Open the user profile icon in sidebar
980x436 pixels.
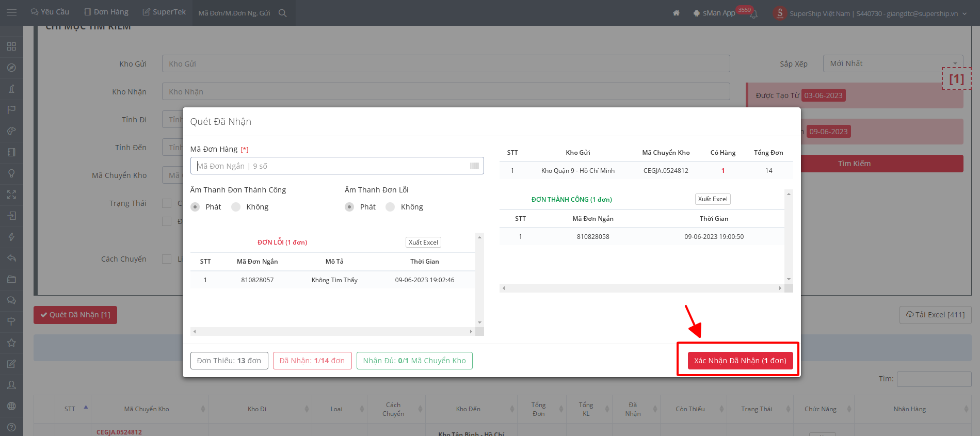pyautogui.click(x=11, y=385)
